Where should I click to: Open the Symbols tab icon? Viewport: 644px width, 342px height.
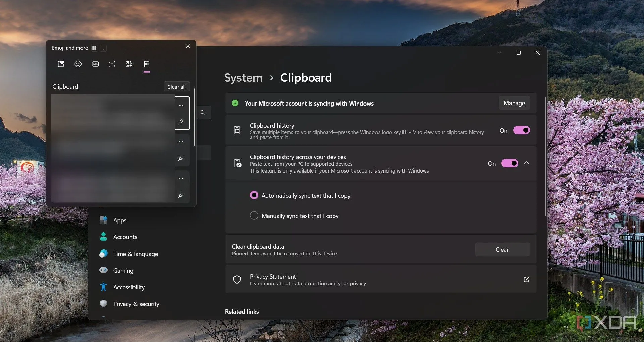pos(129,64)
